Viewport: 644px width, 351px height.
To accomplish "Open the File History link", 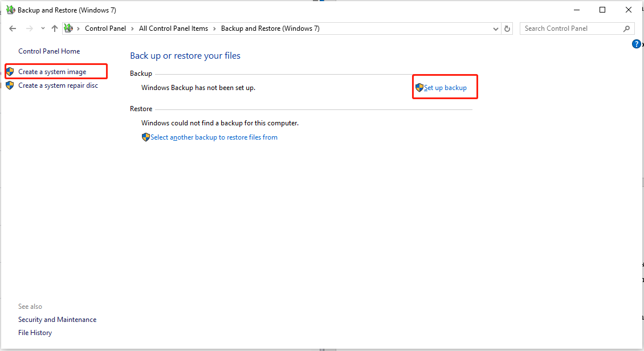I will (35, 332).
